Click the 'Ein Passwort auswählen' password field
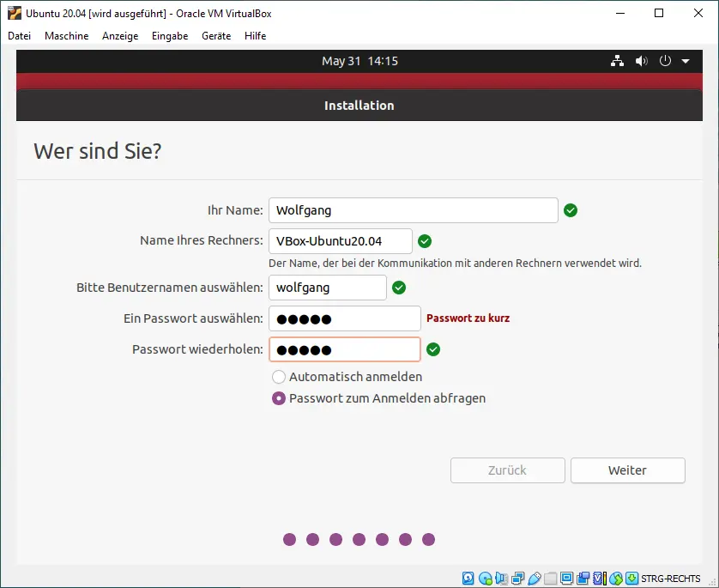The width and height of the screenshot is (719, 588). point(345,318)
